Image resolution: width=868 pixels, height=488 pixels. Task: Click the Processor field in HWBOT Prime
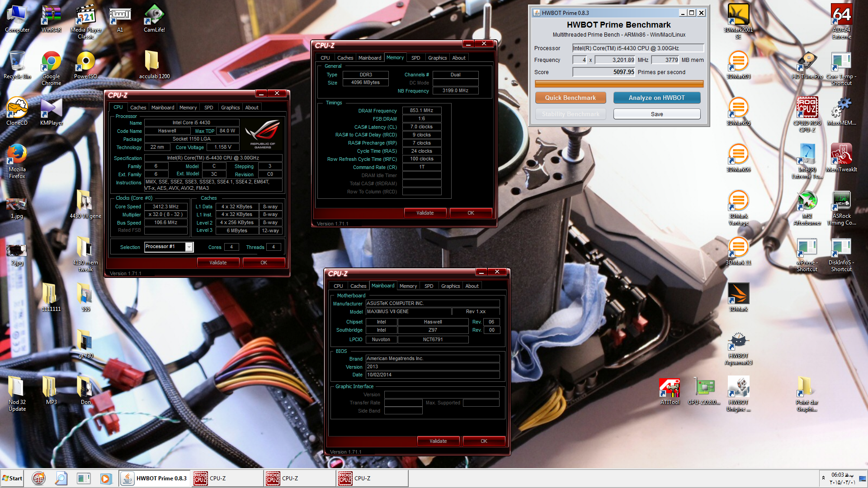(x=638, y=48)
